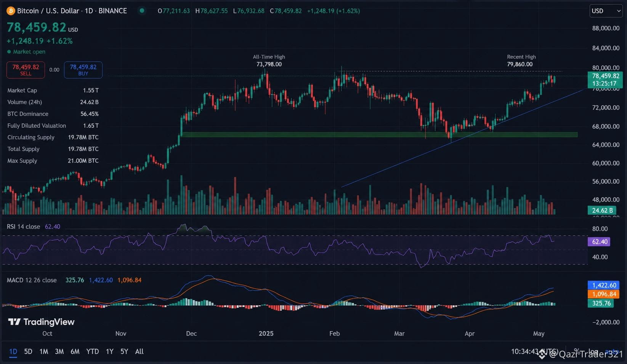Click the Fully Diluted Valuation row
The image size is (627, 364).
click(x=53, y=126)
